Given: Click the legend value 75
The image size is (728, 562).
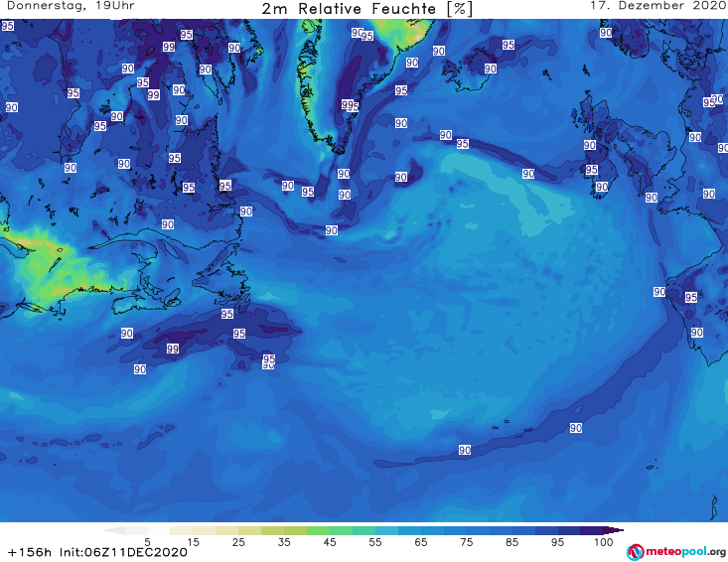Looking at the screenshot, I should tap(466, 542).
